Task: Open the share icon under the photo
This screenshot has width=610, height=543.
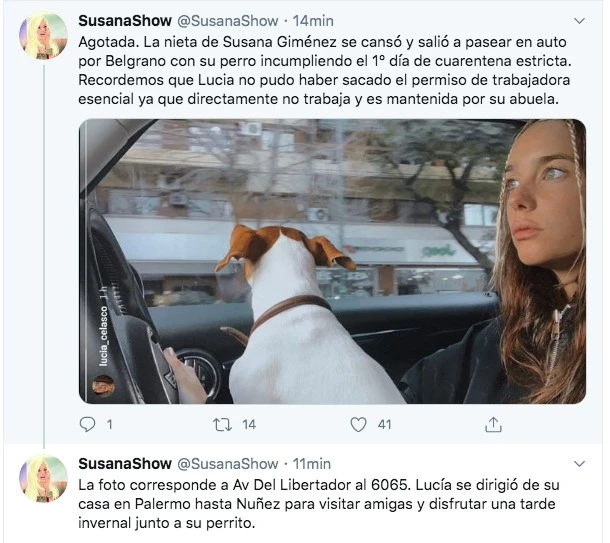Action: click(493, 424)
